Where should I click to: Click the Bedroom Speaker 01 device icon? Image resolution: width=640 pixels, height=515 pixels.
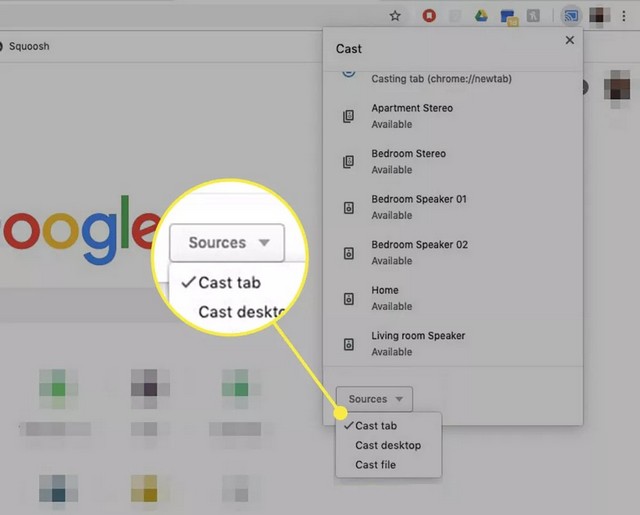coord(348,207)
